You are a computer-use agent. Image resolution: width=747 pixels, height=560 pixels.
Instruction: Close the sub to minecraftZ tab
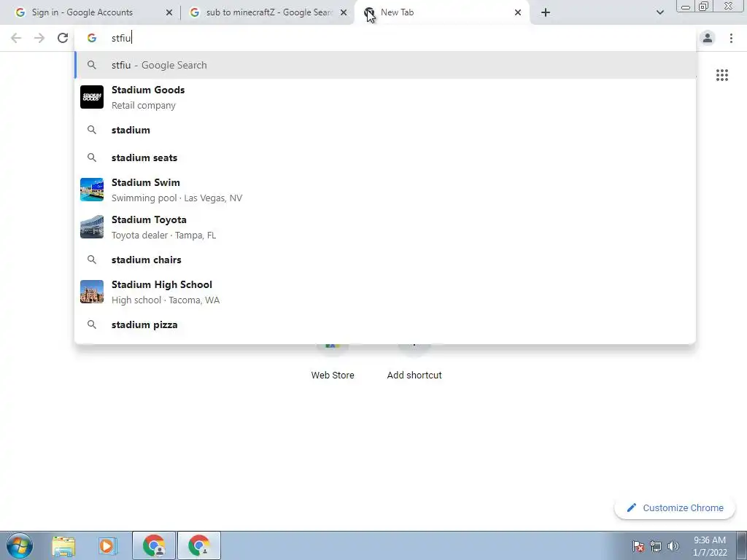pyautogui.click(x=344, y=12)
